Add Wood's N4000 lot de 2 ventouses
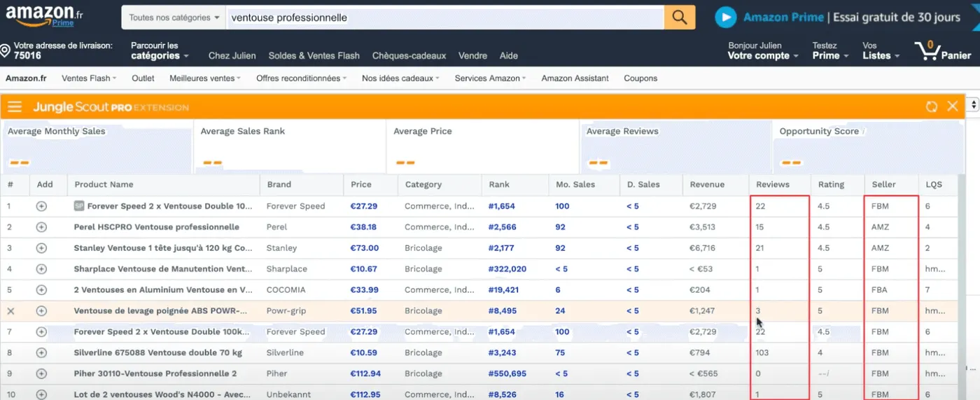The image size is (980, 400). (41, 394)
